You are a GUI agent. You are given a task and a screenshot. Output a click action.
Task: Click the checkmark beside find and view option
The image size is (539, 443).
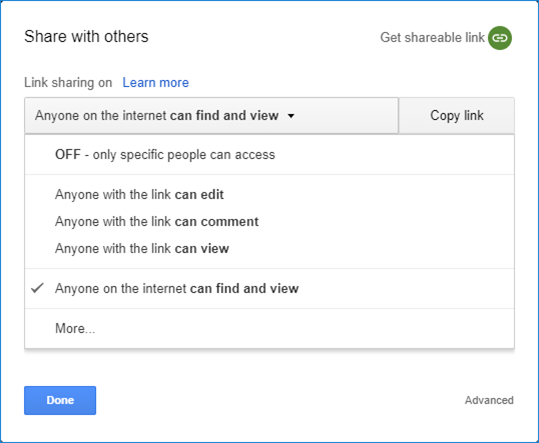point(37,288)
